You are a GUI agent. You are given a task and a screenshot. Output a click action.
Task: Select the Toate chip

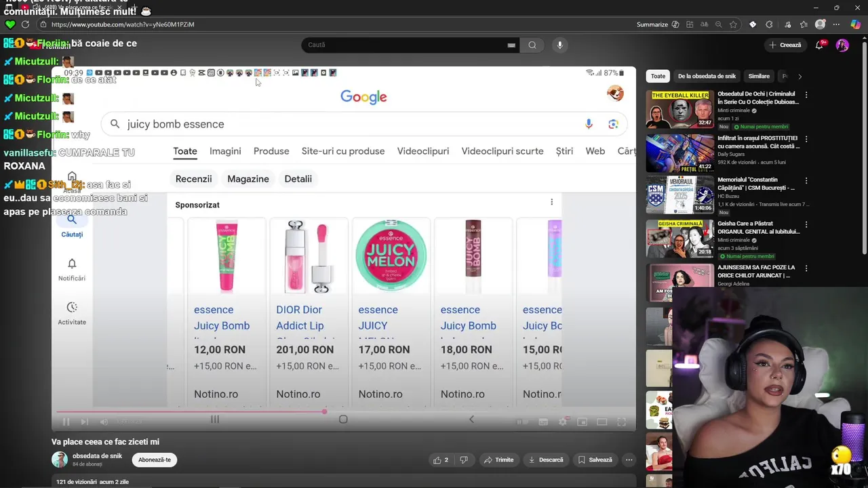658,76
